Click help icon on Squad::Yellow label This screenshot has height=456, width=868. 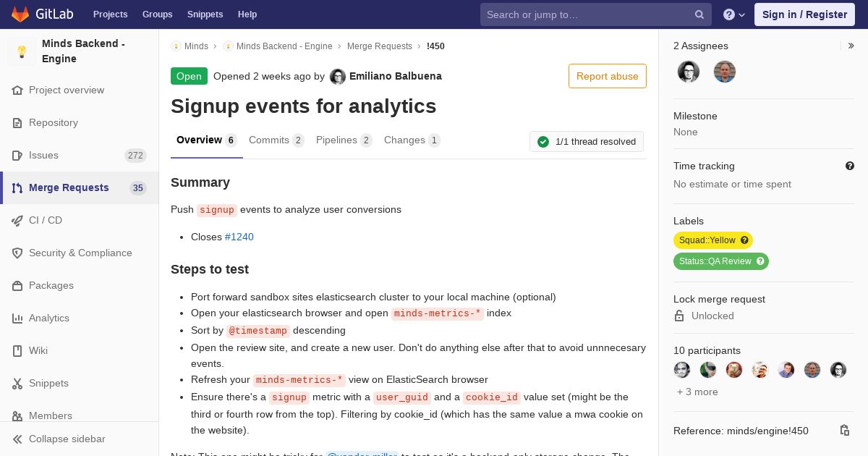pos(744,240)
